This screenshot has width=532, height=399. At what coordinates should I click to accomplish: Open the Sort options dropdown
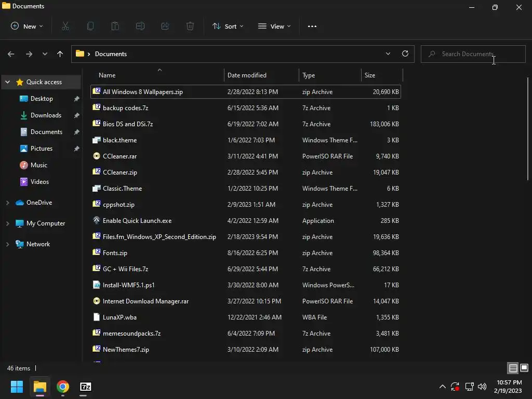tap(228, 26)
